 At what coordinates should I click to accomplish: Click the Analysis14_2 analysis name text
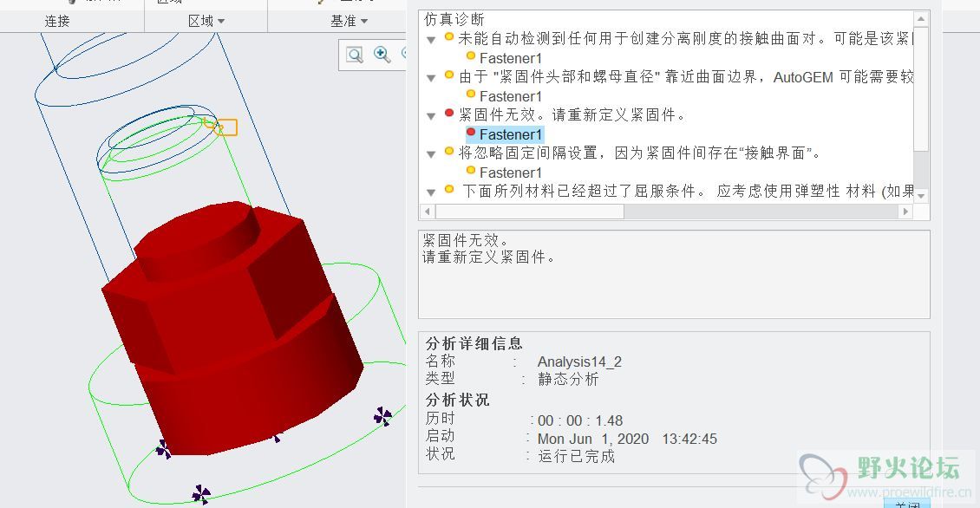click(x=579, y=361)
